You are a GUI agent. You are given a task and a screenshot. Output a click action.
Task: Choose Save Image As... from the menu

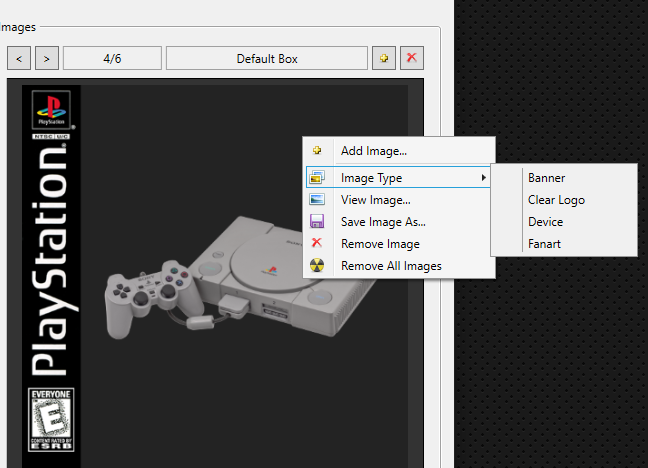(x=399, y=222)
